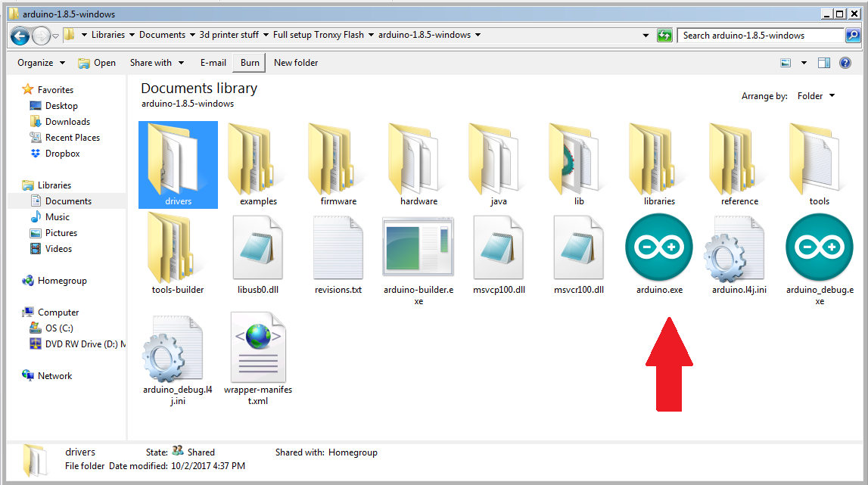
Task: Click the Open toolbar button
Action: (97, 63)
